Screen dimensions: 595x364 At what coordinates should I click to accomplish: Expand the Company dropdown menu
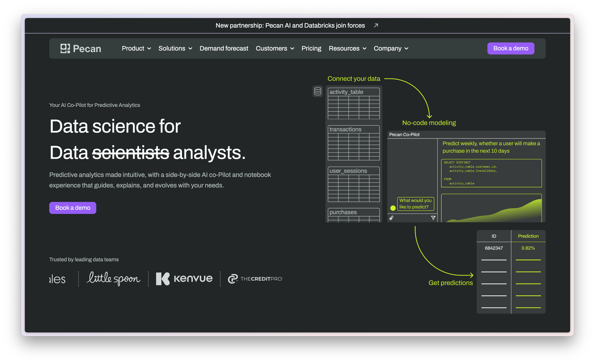coord(391,48)
